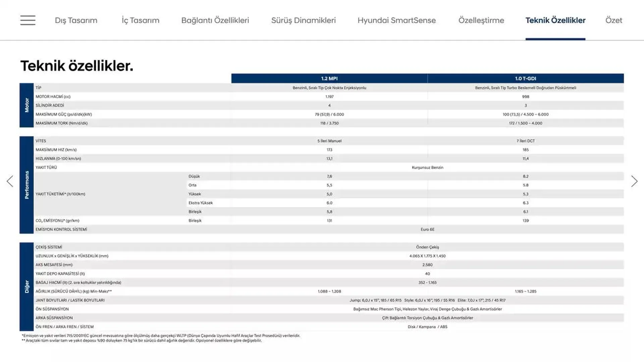Click the WLTP emission footnote
The height and width of the screenshot is (362, 644).
tap(161, 336)
